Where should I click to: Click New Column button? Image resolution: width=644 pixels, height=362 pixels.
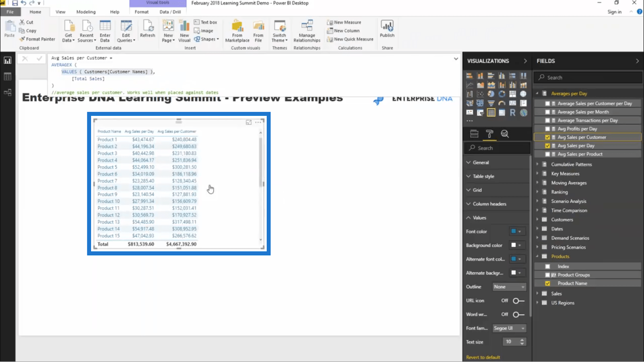click(x=343, y=31)
